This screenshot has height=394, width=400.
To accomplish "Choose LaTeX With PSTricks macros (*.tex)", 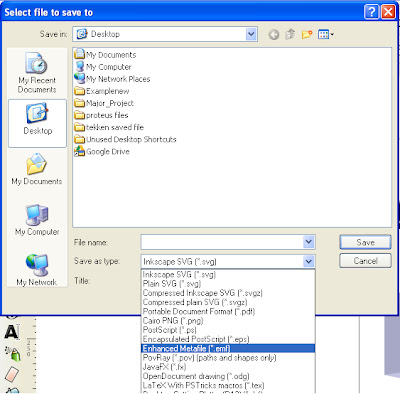I will click(228, 385).
